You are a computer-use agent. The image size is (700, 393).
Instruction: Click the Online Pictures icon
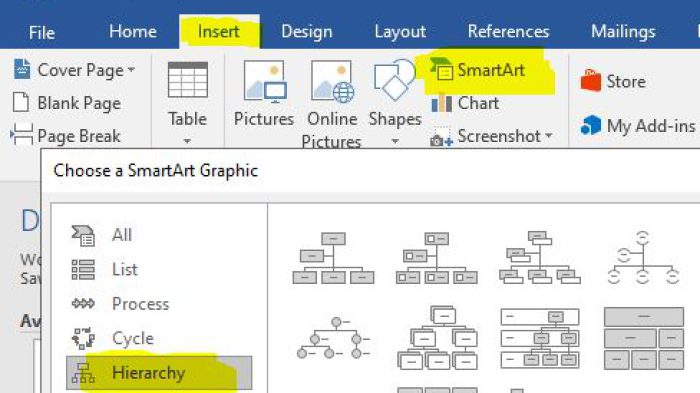click(x=333, y=82)
